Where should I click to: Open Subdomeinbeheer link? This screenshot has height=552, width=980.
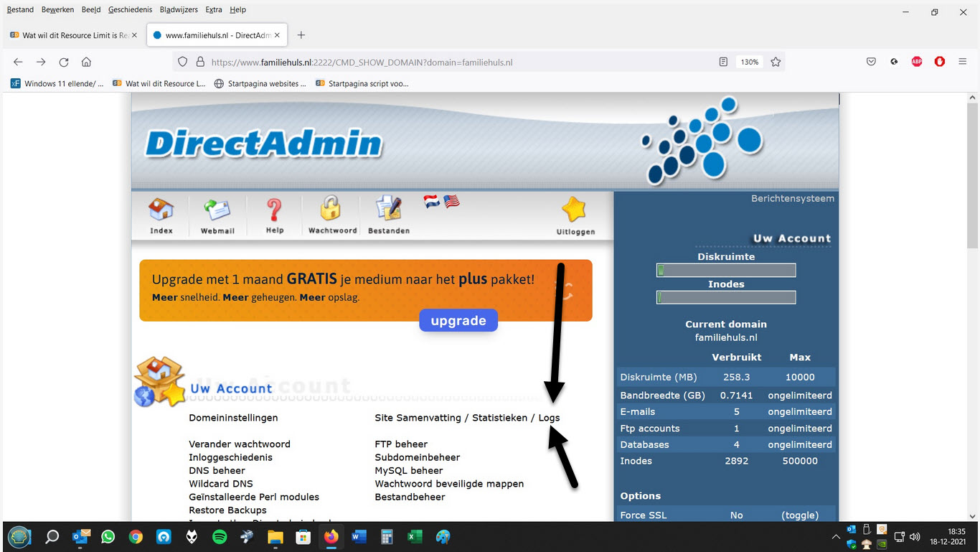coord(418,457)
